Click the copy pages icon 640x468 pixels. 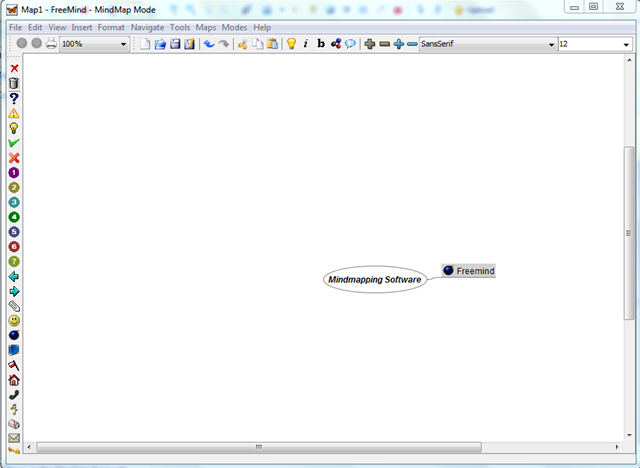pyautogui.click(x=258, y=44)
